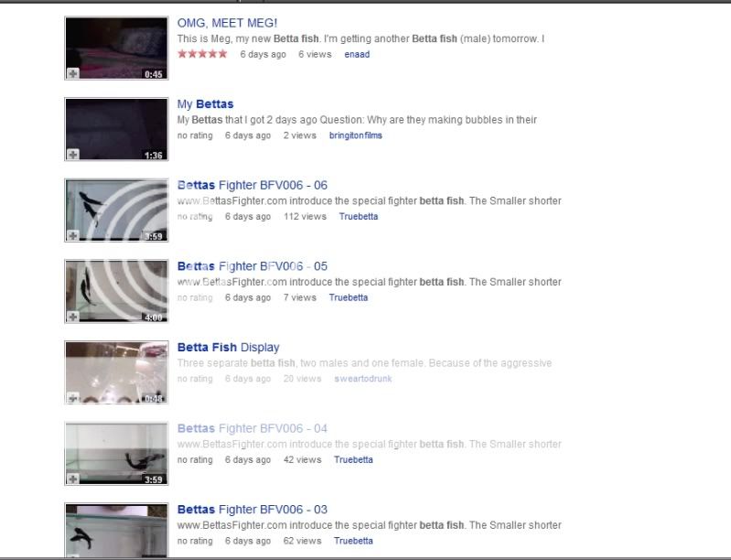Screen dimensions: 731x560
Task: Open OMG, MEET MEG! video title
Action: [x=227, y=23]
